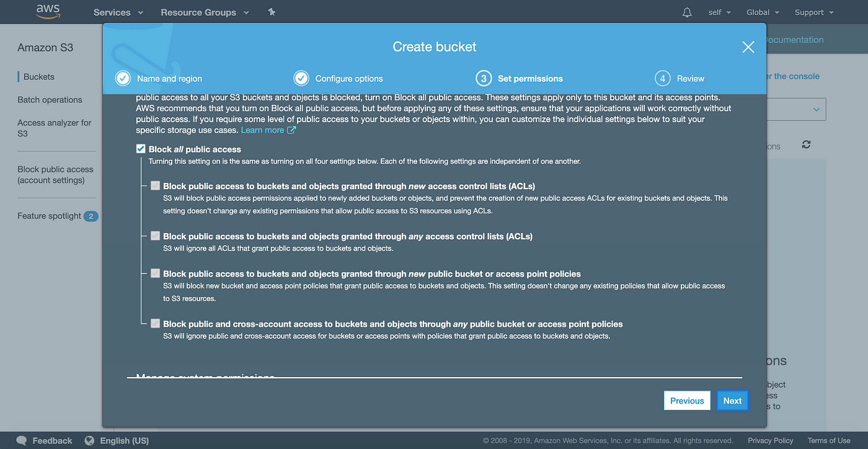Change the English (US) language
The image size is (868, 449).
tap(124, 441)
